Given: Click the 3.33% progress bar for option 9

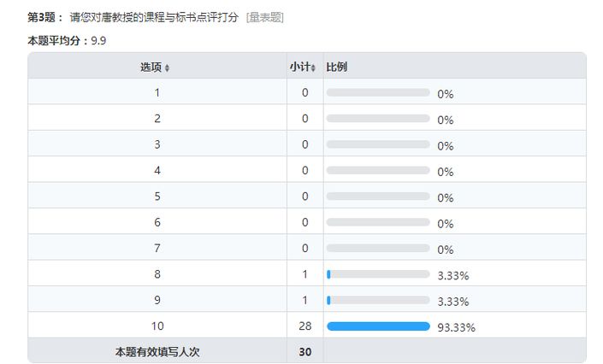Looking at the screenshot, I should [378, 300].
